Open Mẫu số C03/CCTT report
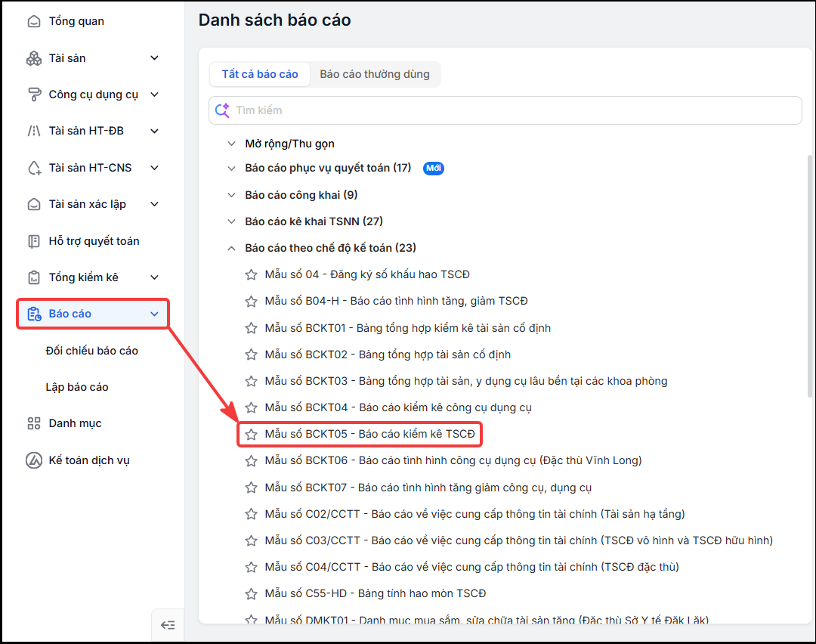The image size is (816, 644). click(518, 541)
